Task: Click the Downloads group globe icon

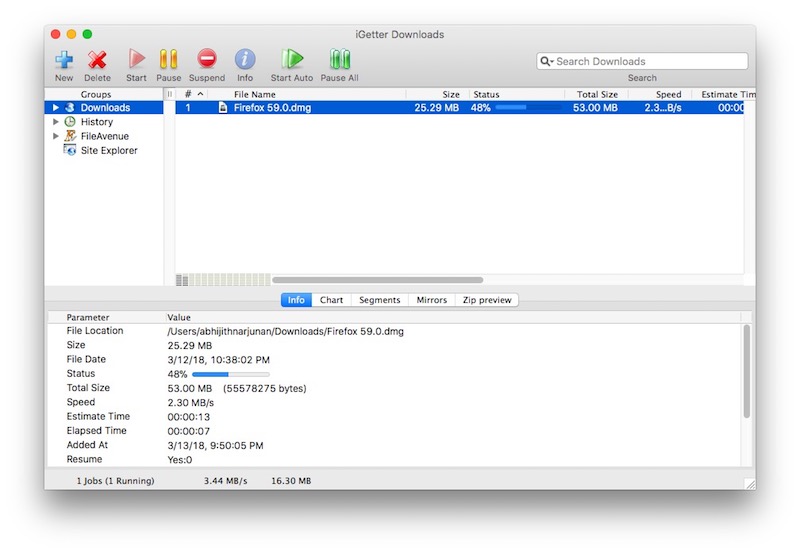Action: (x=70, y=108)
